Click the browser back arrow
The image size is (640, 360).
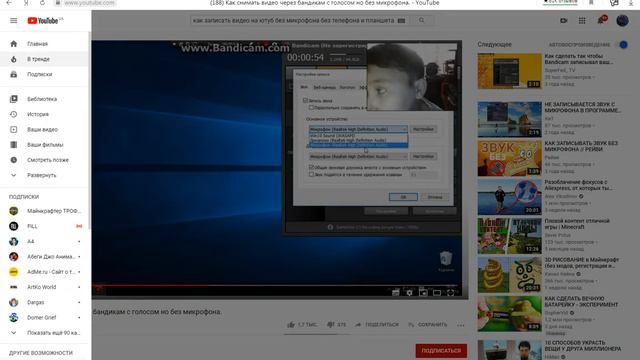coord(9,2)
